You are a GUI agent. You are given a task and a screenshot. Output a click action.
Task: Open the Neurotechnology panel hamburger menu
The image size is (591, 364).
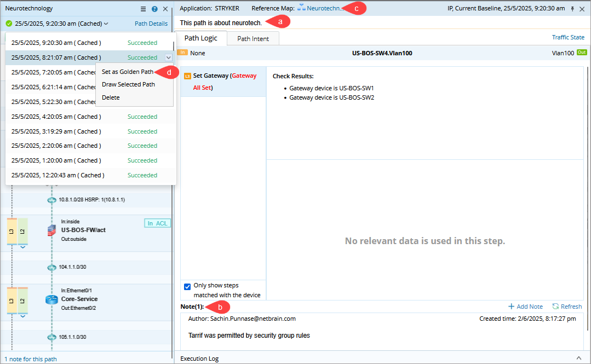pyautogui.click(x=143, y=9)
